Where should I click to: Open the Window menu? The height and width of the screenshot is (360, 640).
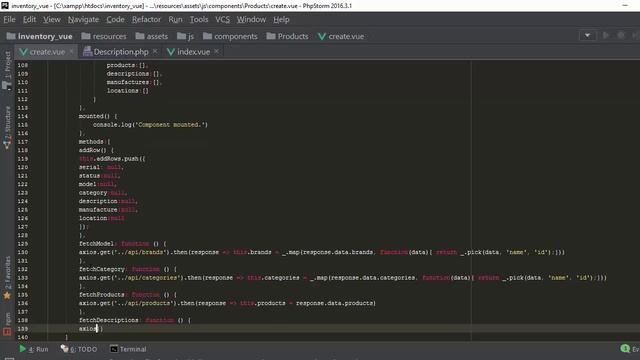251,20
